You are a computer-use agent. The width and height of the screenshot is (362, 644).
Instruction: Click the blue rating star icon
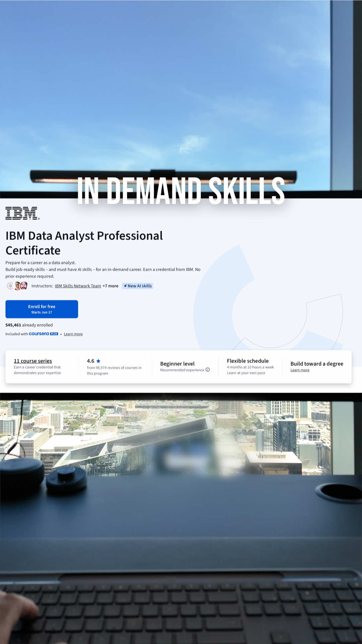point(98,361)
